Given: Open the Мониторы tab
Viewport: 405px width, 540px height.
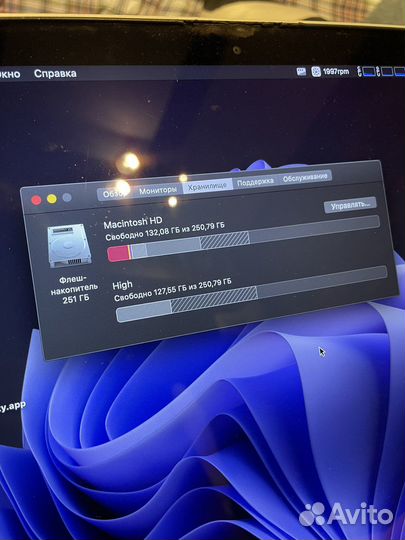Looking at the screenshot, I should point(158,190).
